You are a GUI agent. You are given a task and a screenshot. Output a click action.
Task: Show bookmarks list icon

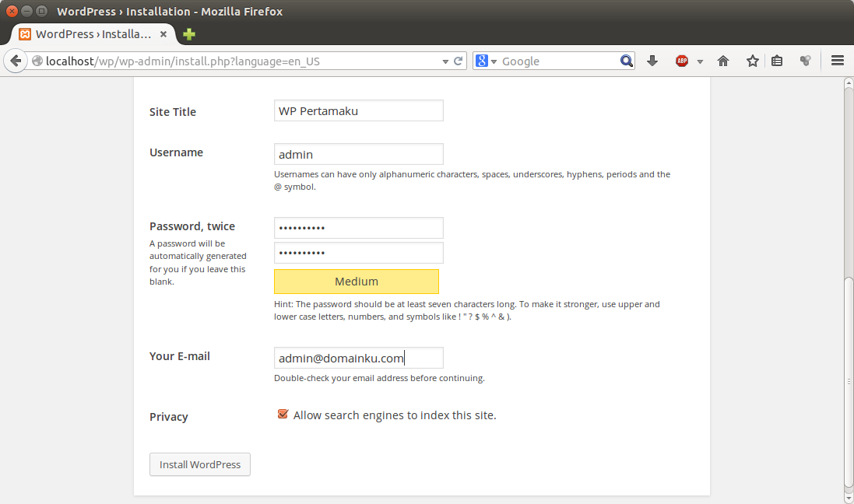click(777, 61)
